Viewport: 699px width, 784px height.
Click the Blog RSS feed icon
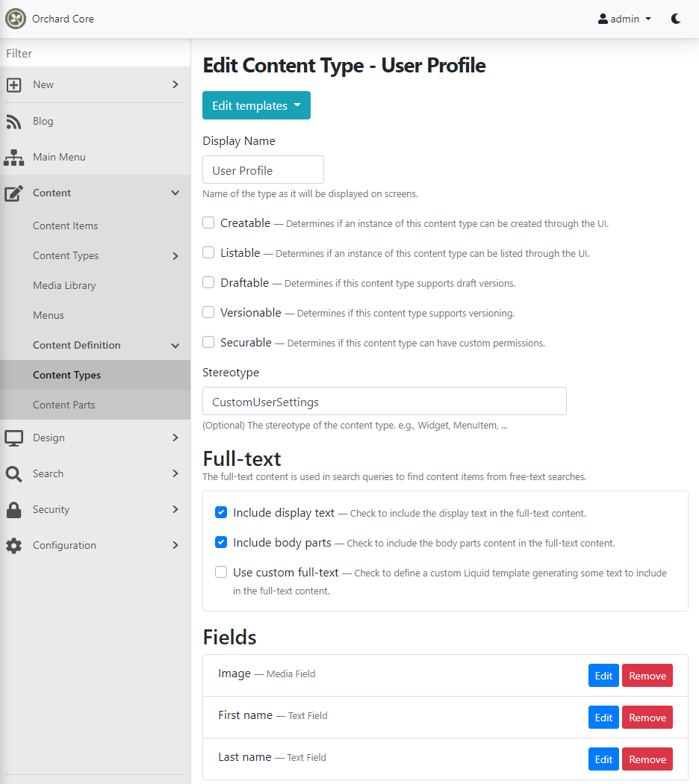point(14,122)
